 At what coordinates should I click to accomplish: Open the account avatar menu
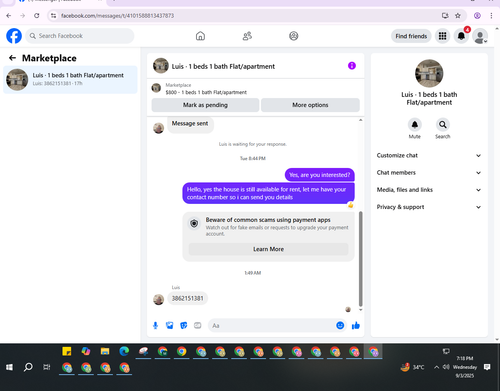click(480, 36)
